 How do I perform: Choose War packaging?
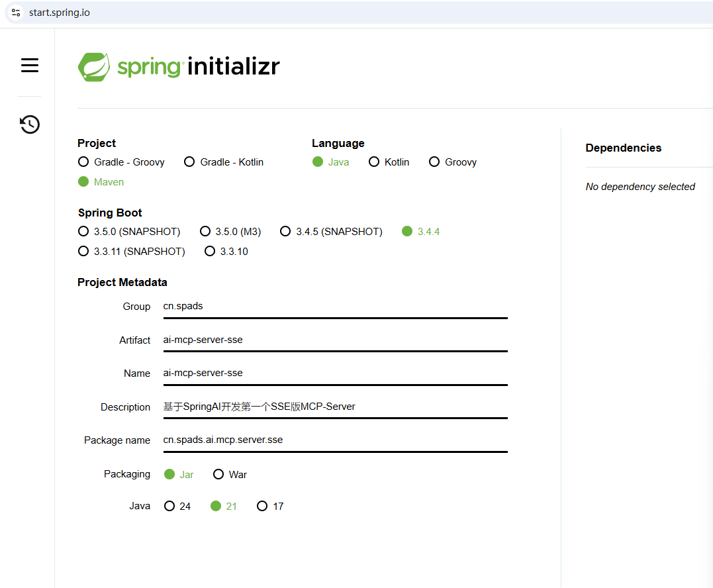tap(230, 474)
